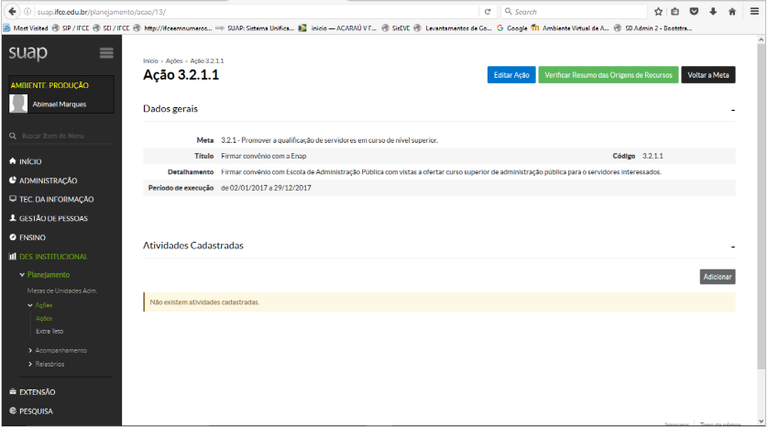The width and height of the screenshot is (768, 427).
Task: Collapse the Planejamento menu group
Action: (x=47, y=274)
